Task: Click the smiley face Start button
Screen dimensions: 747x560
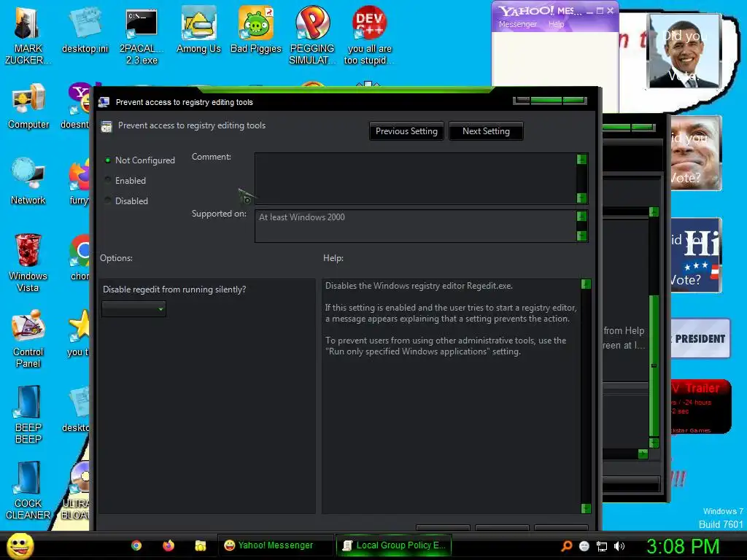Action: pos(20,545)
